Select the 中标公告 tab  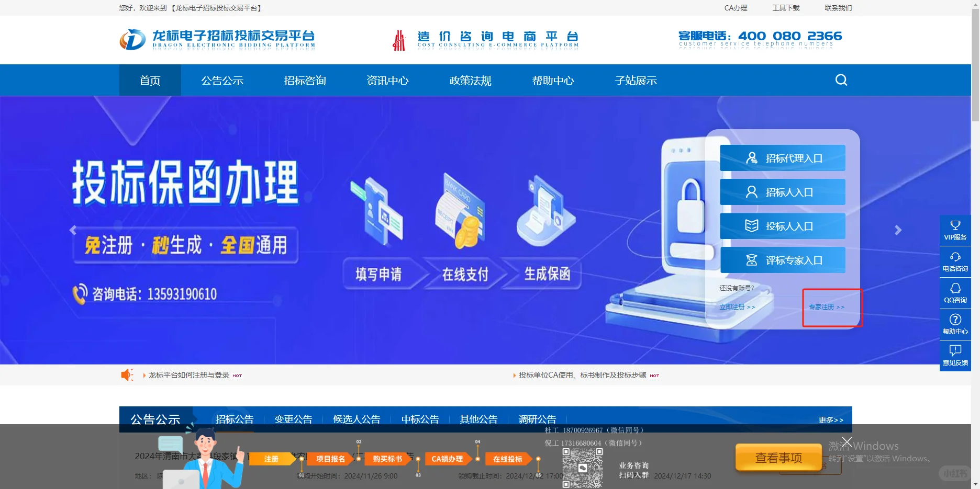(x=419, y=418)
